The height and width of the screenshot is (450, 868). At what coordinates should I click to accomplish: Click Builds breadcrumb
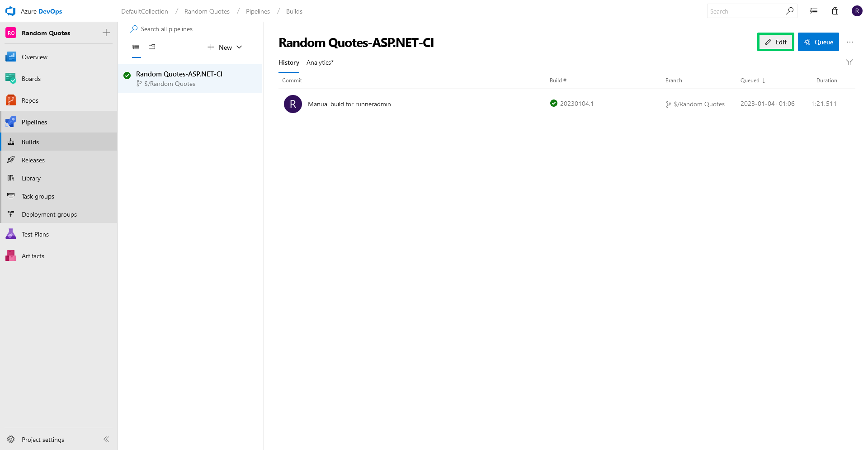[294, 11]
